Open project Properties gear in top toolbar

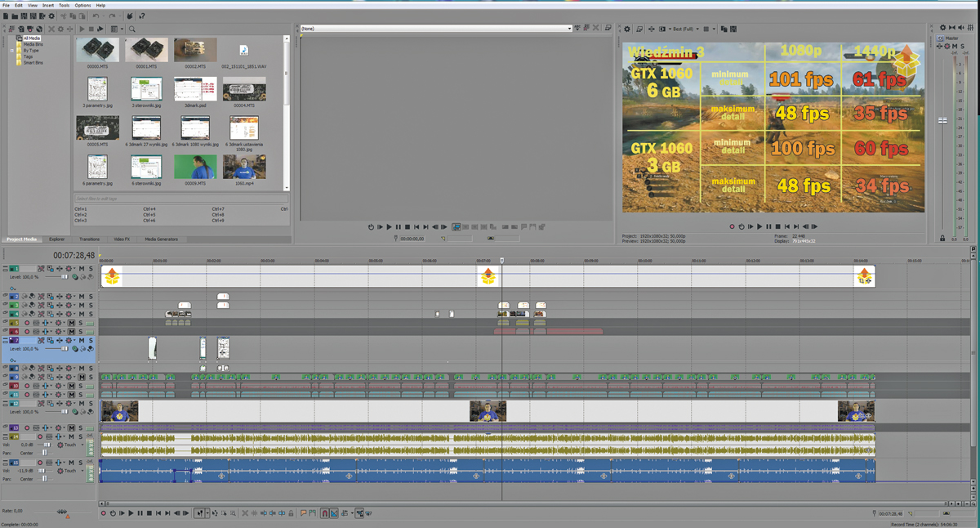(52, 16)
